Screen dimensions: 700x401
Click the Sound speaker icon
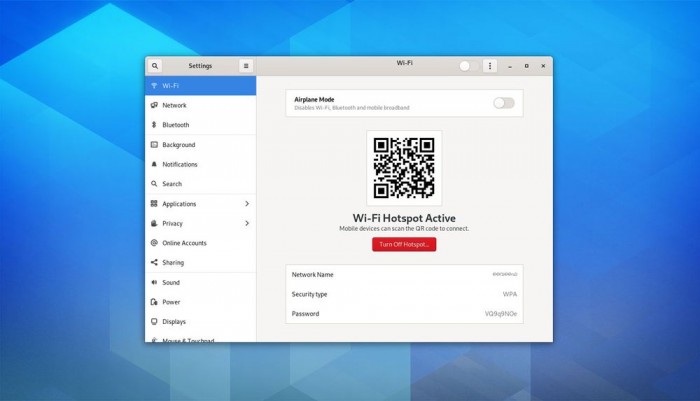154,282
